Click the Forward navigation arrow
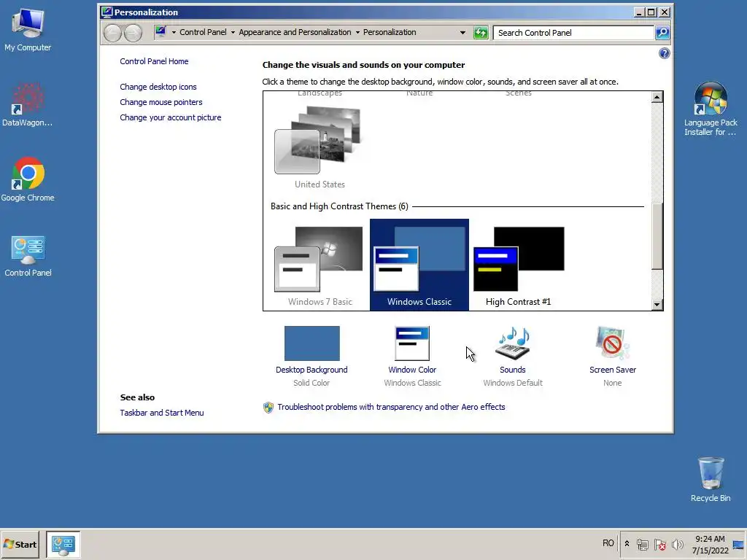Screen dimensions: 747x560 (133, 33)
